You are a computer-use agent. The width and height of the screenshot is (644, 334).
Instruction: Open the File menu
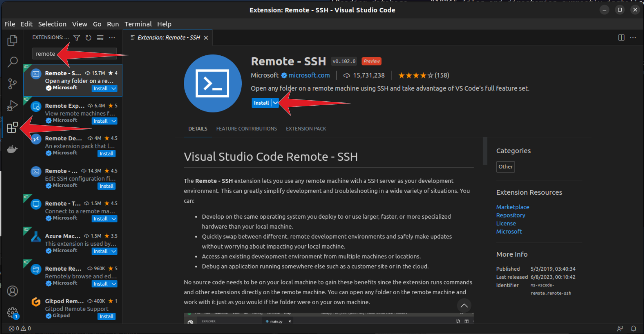point(10,24)
